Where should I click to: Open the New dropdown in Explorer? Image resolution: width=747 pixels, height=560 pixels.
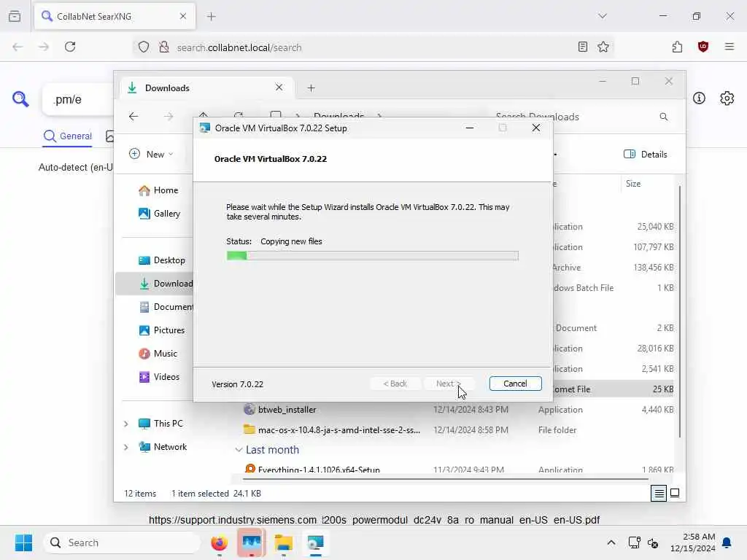[x=152, y=154]
